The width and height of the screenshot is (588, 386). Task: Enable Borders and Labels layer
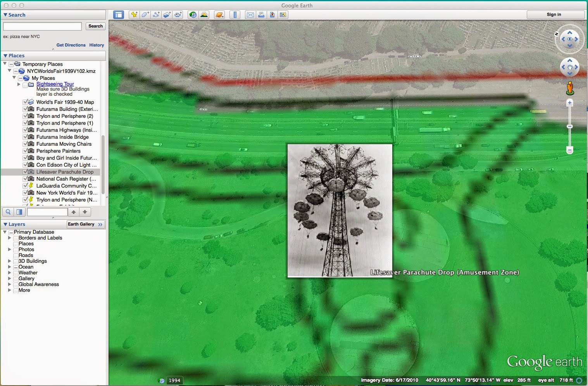(16, 238)
